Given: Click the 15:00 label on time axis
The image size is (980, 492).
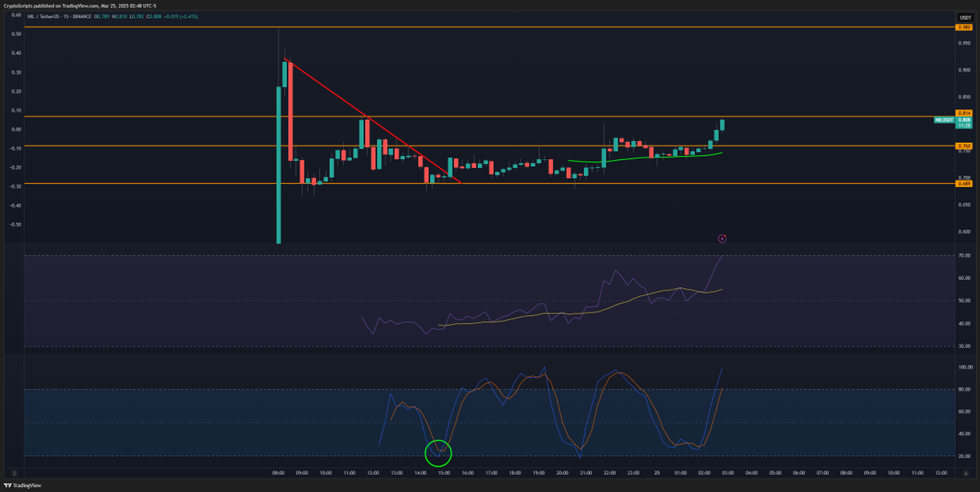Looking at the screenshot, I should click(x=443, y=472).
